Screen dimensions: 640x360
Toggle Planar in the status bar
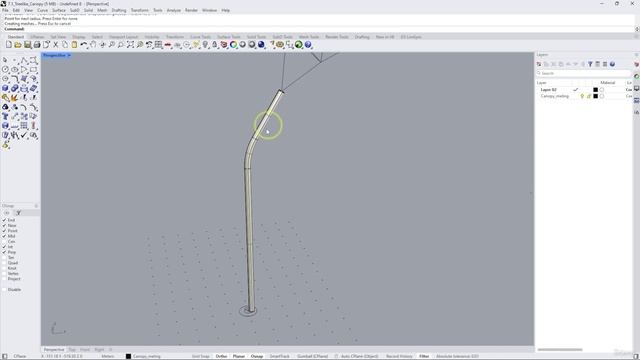point(239,356)
